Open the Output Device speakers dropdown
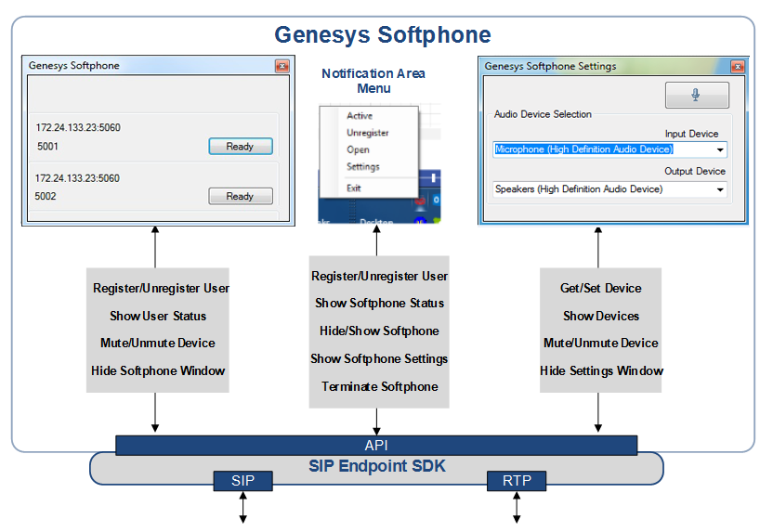 719,189
